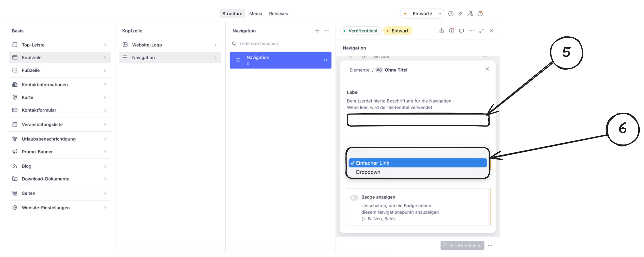Screen dimensions: 644x257
Task: Click the Seiten pages icon
Action: point(15,193)
